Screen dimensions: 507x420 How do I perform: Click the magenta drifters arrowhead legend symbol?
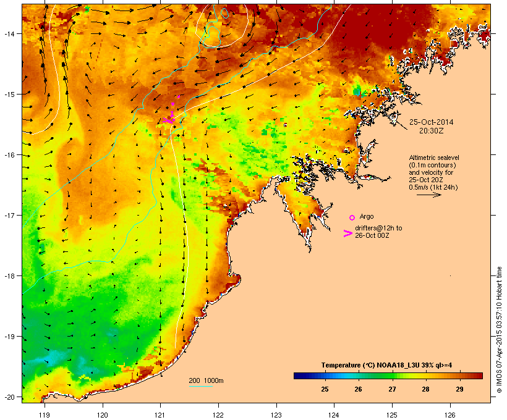point(347,233)
